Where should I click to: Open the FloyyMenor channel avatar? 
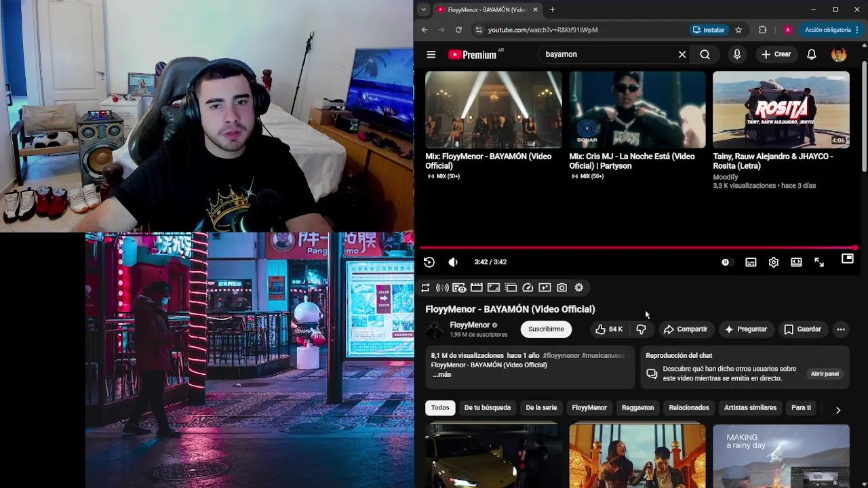pos(435,329)
